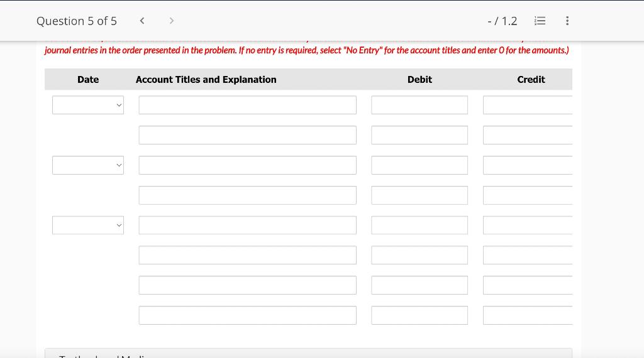Click the first row Debit field
Viewport: 644px width, 358px height.
(419, 105)
